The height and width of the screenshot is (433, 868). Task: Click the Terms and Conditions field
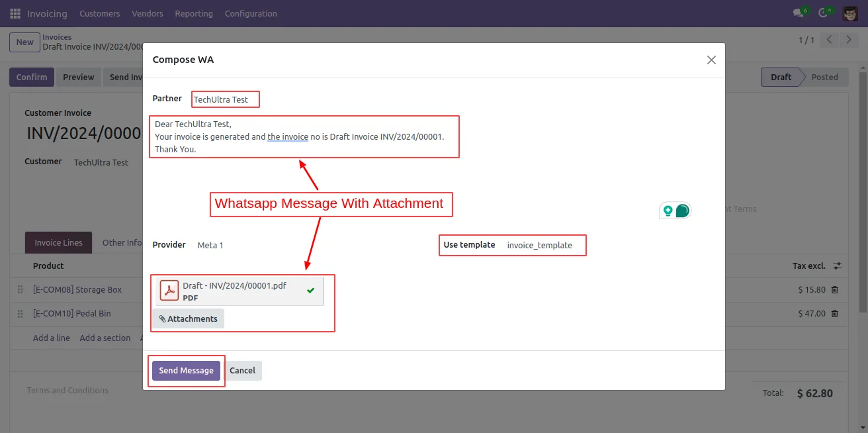pos(67,390)
